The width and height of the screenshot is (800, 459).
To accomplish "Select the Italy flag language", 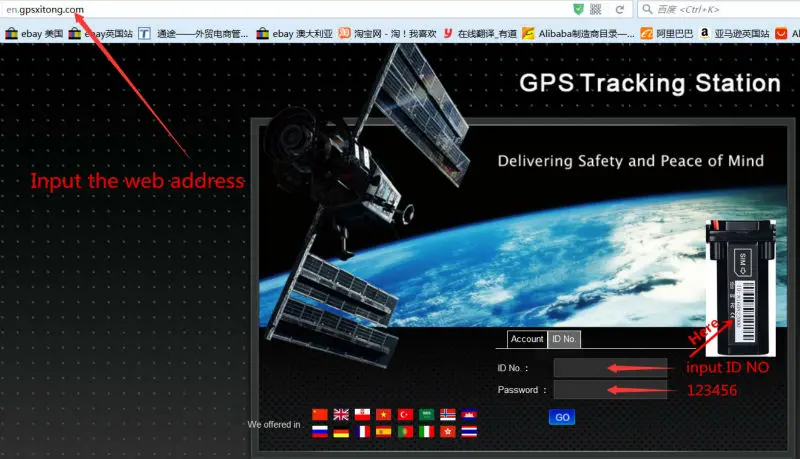I will pyautogui.click(x=426, y=431).
